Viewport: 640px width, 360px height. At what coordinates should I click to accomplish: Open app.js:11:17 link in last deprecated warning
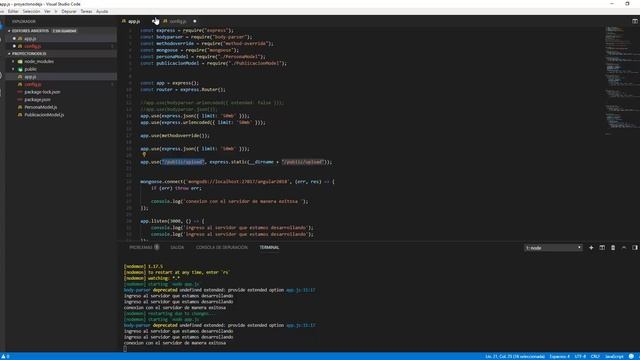tap(301, 325)
